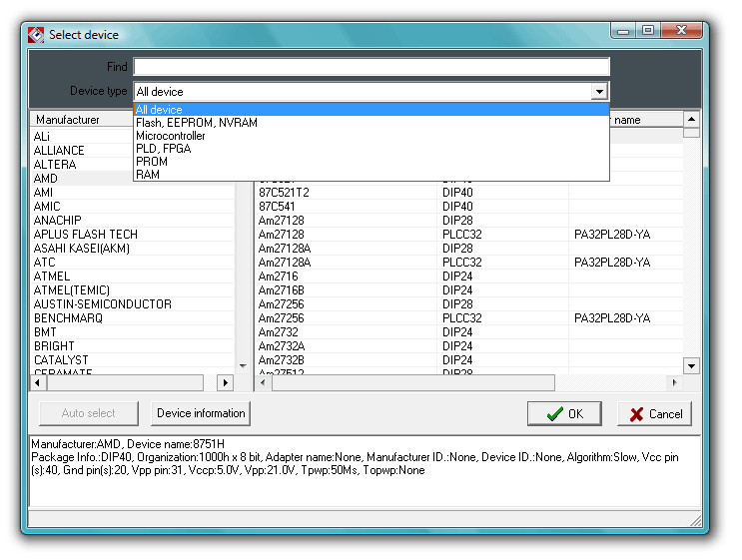Image resolution: width=742 pixels, height=560 pixels.
Task: Click the device list scroll down arrow
Action: (691, 365)
